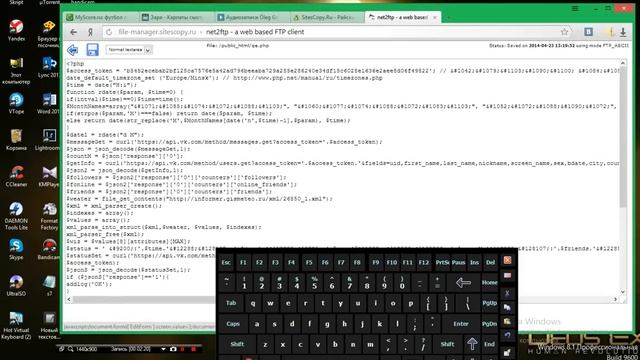The height and width of the screenshot is (360, 640).
Task: Click the cut scissors icon on keyboard panel
Action: point(507,293)
